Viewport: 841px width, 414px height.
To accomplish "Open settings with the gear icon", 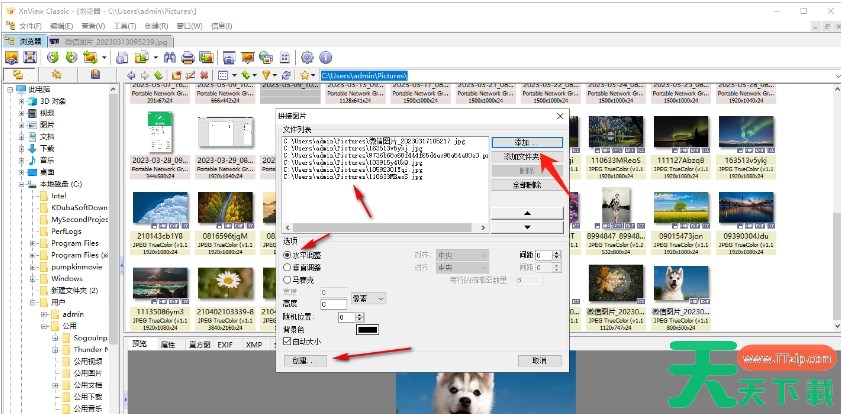I will point(309,57).
